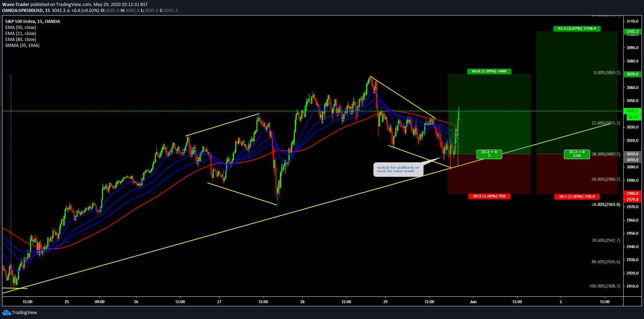The height and width of the screenshot is (319, 644).
Task: Click the 2910.0 price scale value
Action: coord(633,287)
